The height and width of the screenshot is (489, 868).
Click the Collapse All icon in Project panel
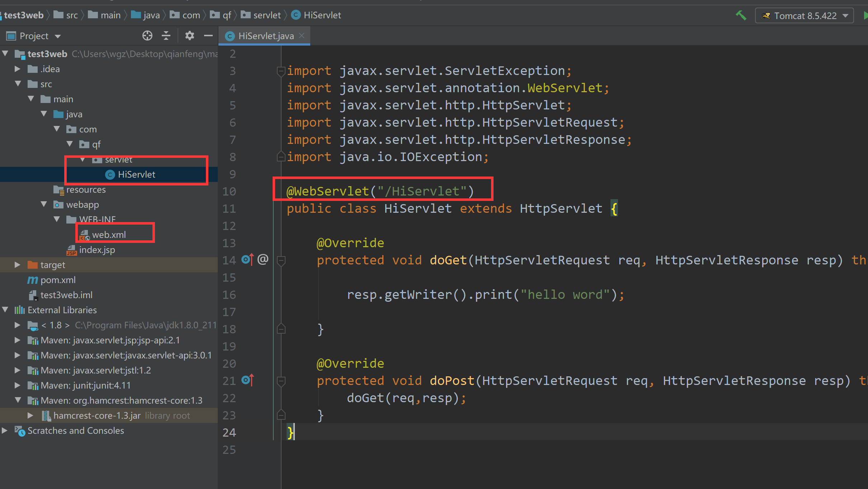tap(166, 36)
